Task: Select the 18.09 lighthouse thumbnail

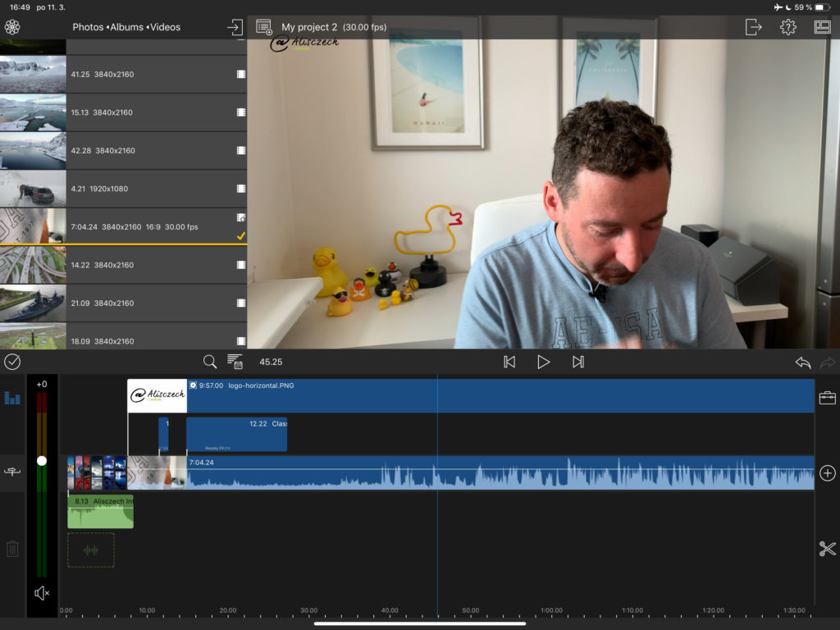Action: tap(33, 336)
